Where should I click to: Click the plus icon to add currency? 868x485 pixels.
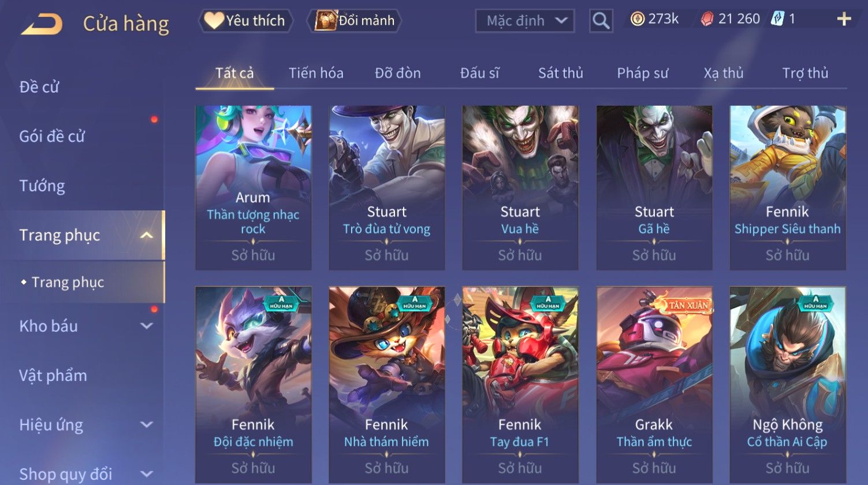pyautogui.click(x=844, y=19)
